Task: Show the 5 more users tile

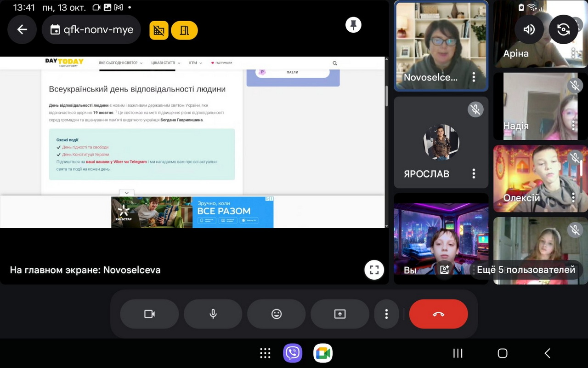Action: point(526,270)
